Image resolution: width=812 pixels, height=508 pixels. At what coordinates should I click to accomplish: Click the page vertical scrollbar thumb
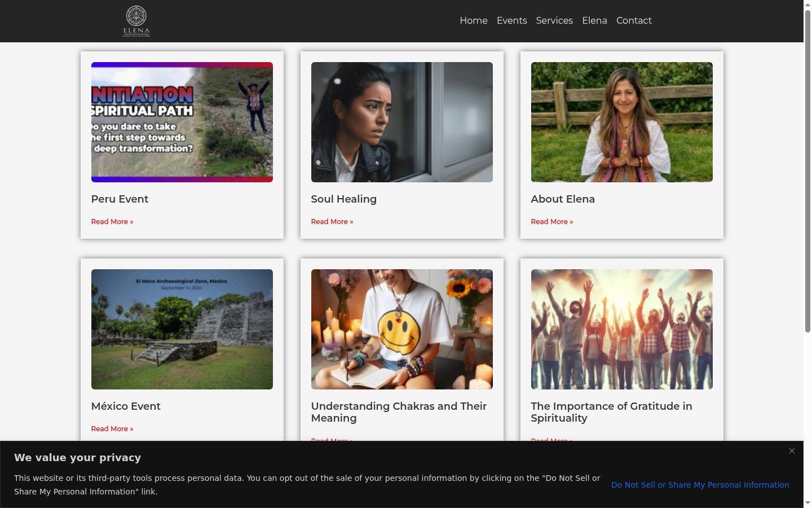coord(807,170)
